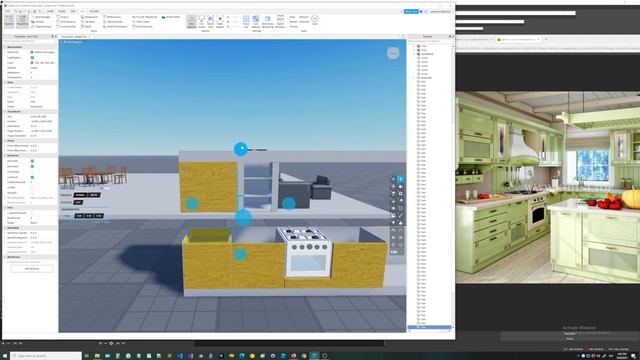Open the Object Browser
640x360 pixels.
click(42, 27)
